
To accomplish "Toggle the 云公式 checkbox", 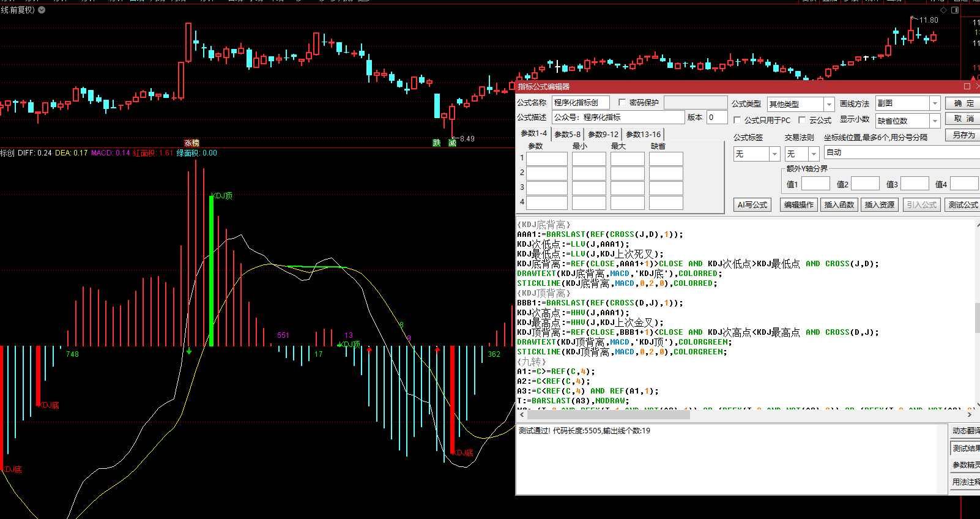I will [x=802, y=121].
